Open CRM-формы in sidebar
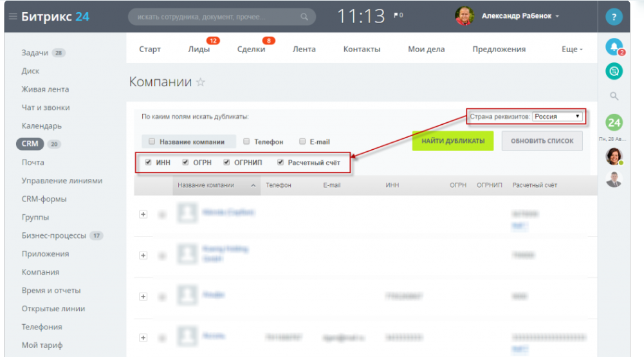Viewport: 644px width, 357px height. point(44,199)
